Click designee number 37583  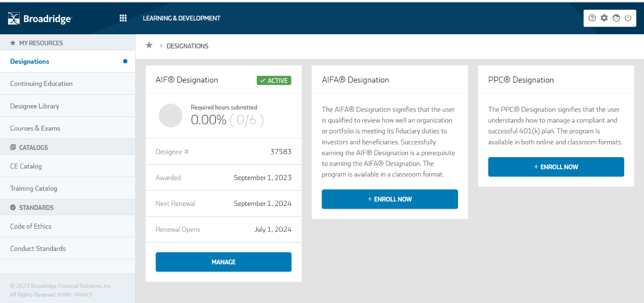click(281, 151)
